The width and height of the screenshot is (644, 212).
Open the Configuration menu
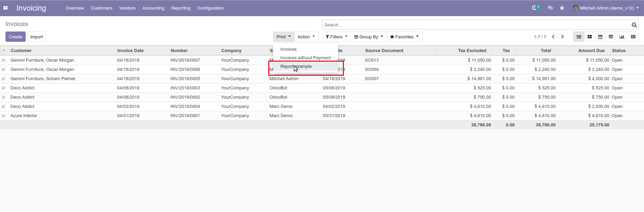pyautogui.click(x=211, y=8)
